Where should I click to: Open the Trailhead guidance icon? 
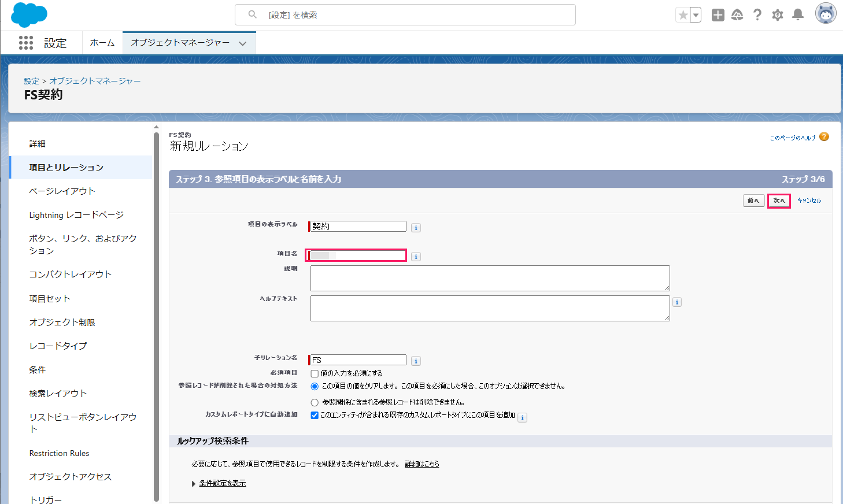[737, 15]
